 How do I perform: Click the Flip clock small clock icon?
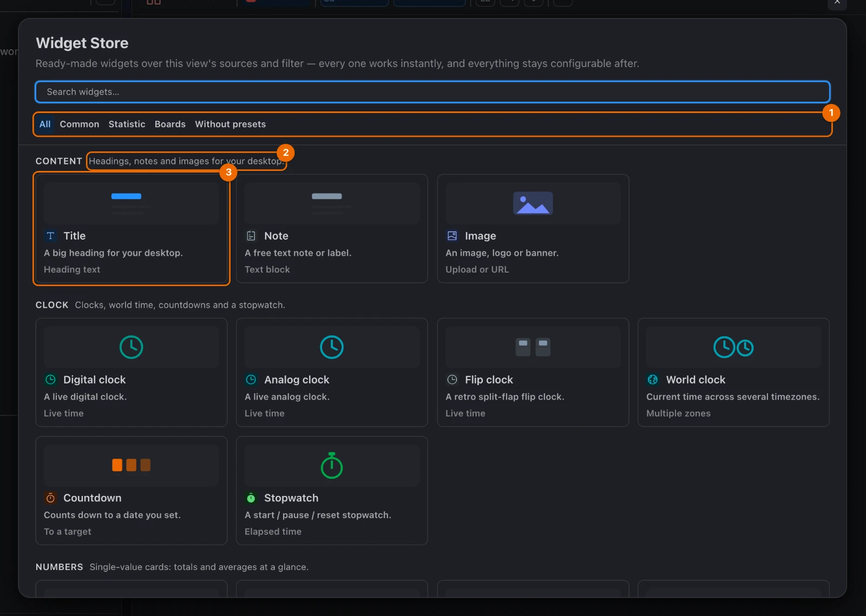(x=452, y=380)
